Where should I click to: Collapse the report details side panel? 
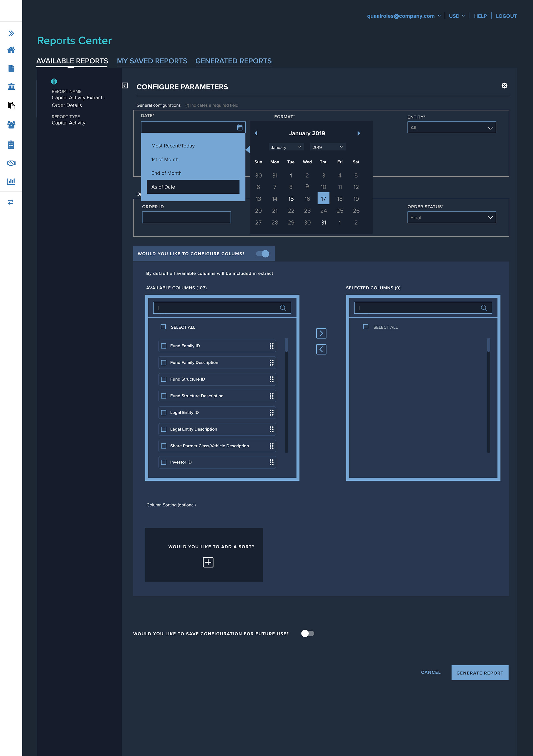125,86
